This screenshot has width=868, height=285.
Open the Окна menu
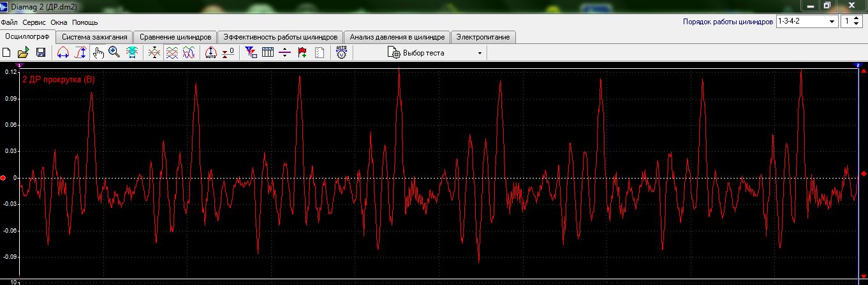point(59,22)
